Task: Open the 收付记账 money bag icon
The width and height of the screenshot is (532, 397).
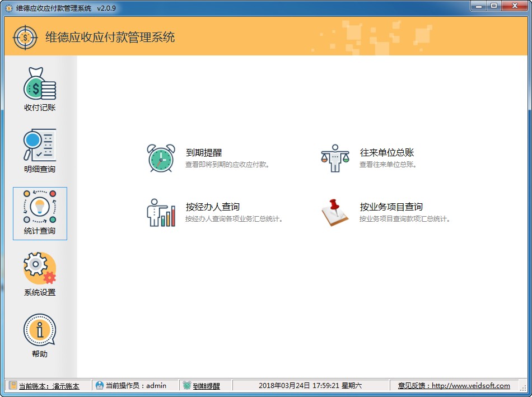Action: click(40, 84)
